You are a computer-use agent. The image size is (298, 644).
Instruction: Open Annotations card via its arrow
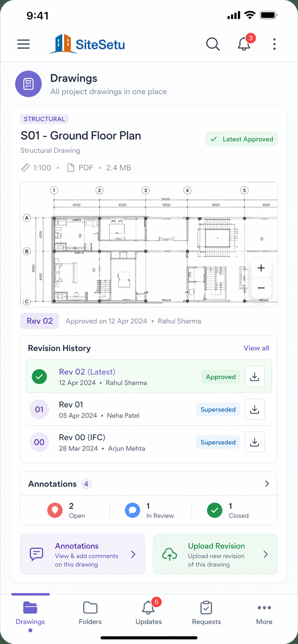click(133, 554)
